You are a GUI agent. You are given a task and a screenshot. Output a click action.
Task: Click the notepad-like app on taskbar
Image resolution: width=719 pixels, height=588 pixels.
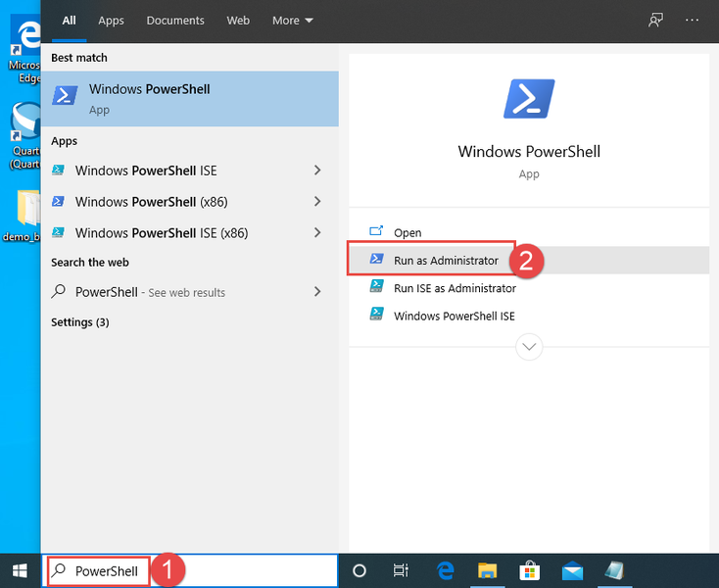pos(614,570)
